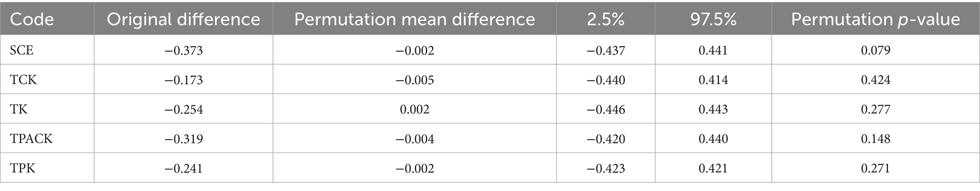
Task: Select the TPK row label
Action: (x=23, y=168)
